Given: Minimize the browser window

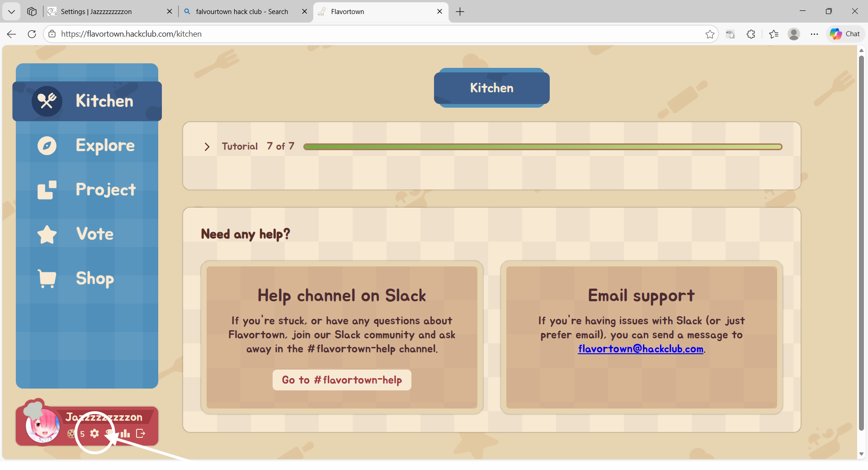Looking at the screenshot, I should point(803,11).
